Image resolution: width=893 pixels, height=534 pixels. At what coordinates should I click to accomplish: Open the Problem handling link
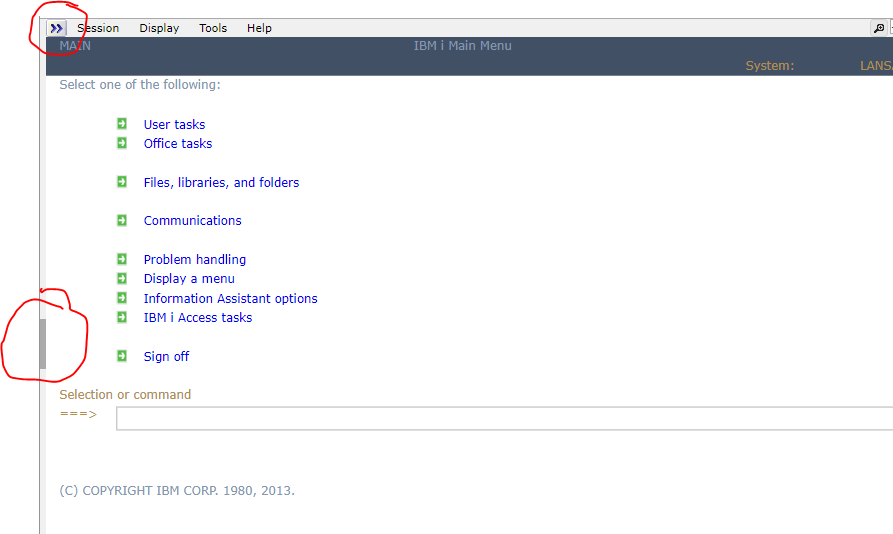pyautogui.click(x=195, y=260)
